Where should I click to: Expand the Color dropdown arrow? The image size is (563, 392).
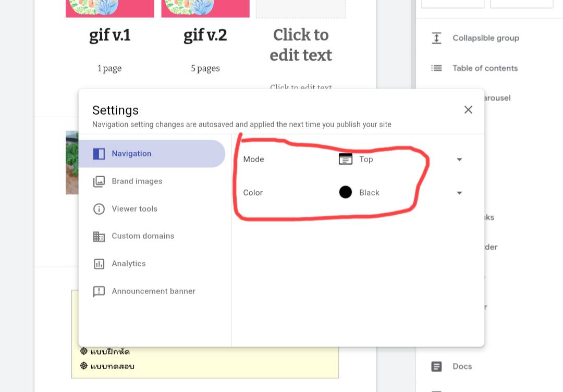459,193
